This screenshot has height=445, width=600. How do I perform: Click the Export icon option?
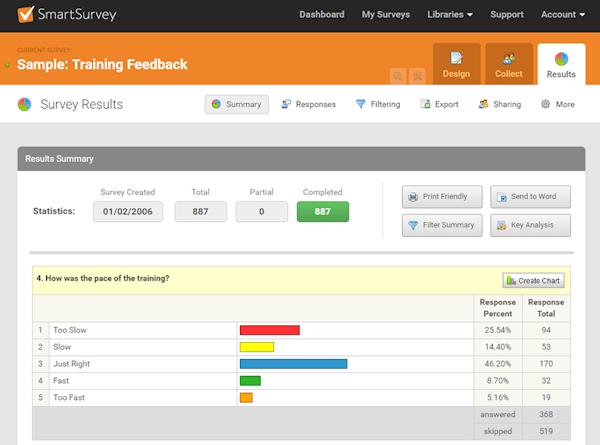click(440, 104)
